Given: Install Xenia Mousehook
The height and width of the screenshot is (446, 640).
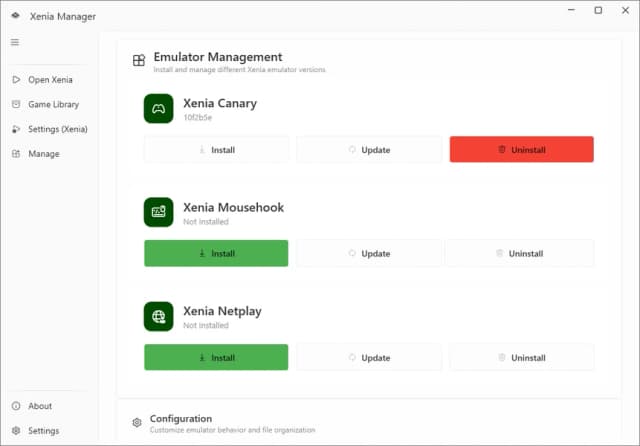Looking at the screenshot, I should [x=216, y=253].
